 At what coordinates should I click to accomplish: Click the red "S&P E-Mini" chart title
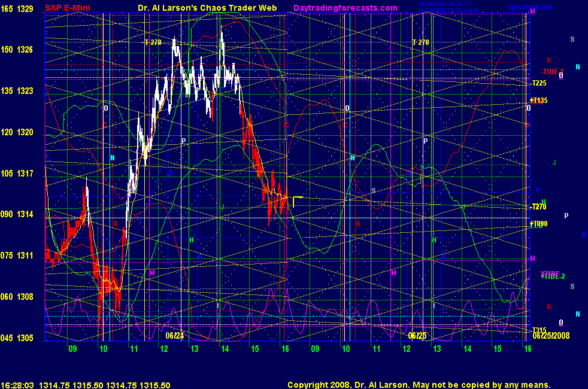click(x=68, y=8)
